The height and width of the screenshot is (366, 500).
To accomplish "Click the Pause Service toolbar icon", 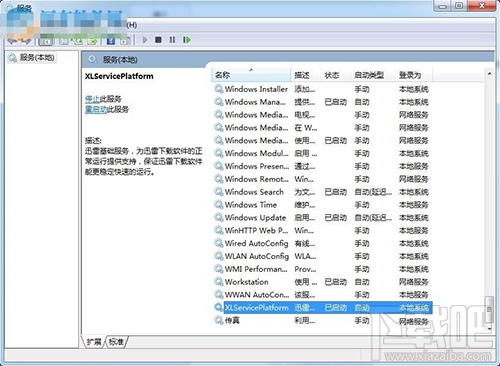I will point(172,40).
